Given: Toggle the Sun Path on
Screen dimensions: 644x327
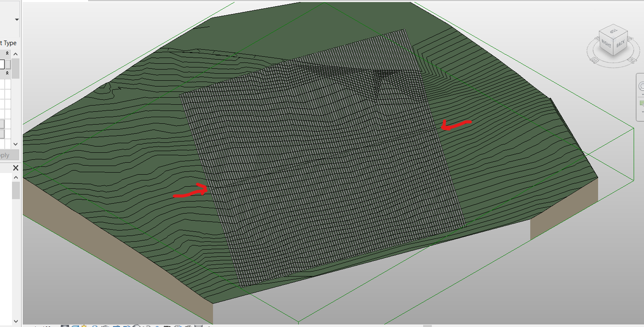Looking at the screenshot, I should tap(84, 325).
